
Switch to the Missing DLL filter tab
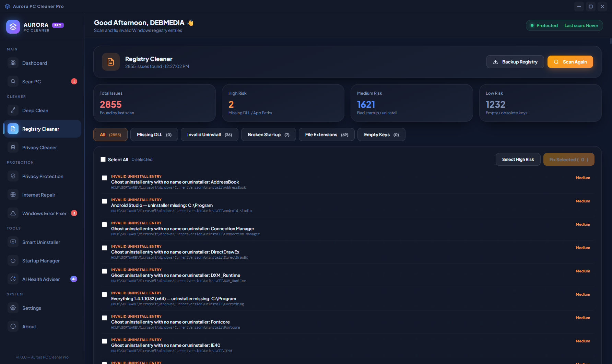(x=154, y=134)
